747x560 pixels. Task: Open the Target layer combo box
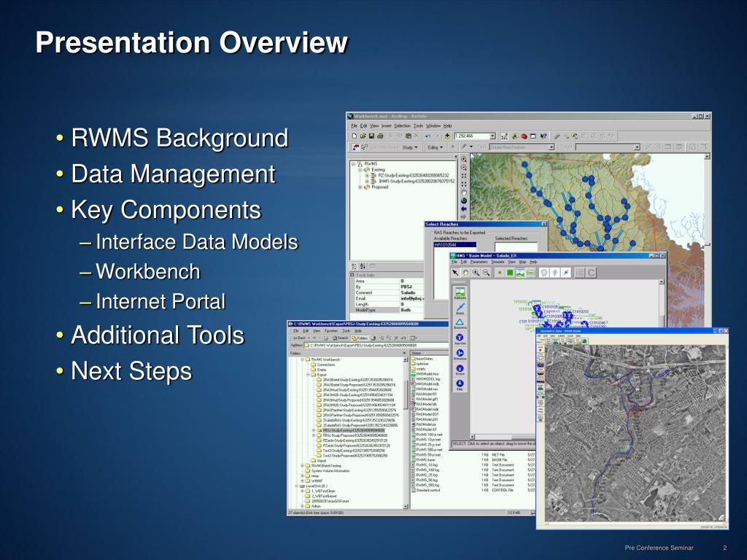(x=608, y=147)
